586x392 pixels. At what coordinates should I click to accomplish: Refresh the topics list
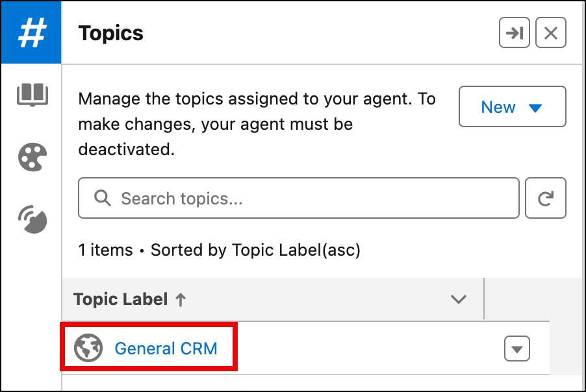(x=545, y=198)
